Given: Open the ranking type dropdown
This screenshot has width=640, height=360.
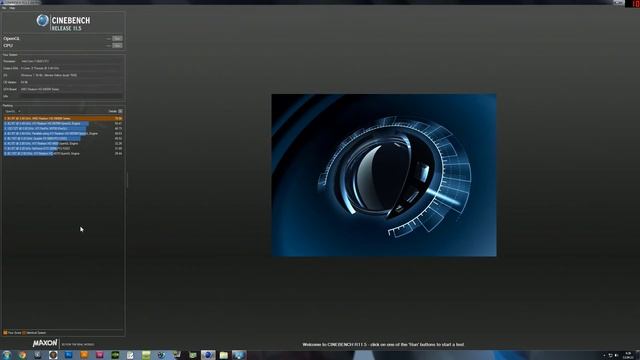Looking at the screenshot, I should tap(12, 111).
